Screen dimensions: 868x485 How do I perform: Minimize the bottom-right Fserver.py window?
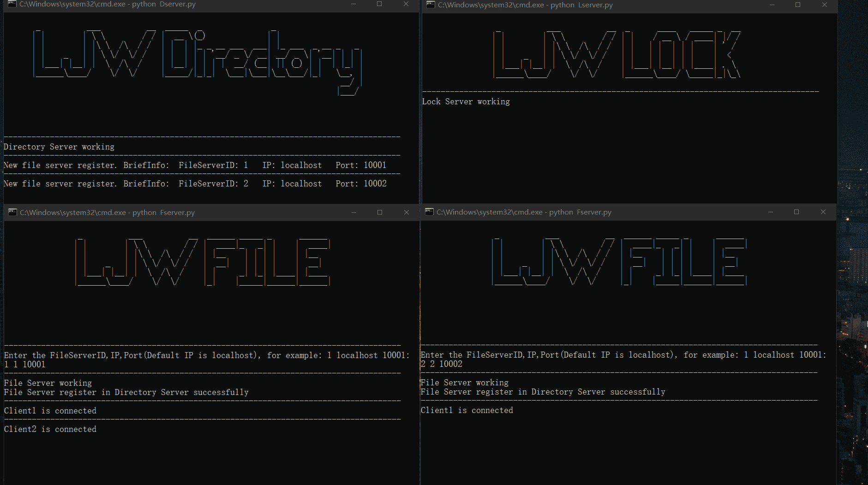(x=770, y=212)
